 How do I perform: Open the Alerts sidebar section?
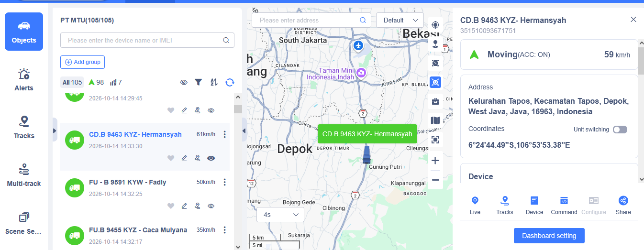click(24, 79)
